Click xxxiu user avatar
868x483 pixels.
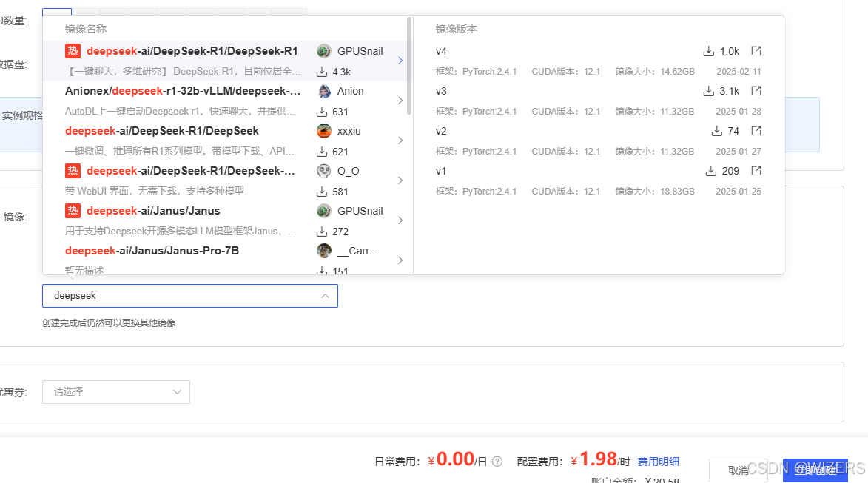pyautogui.click(x=324, y=131)
